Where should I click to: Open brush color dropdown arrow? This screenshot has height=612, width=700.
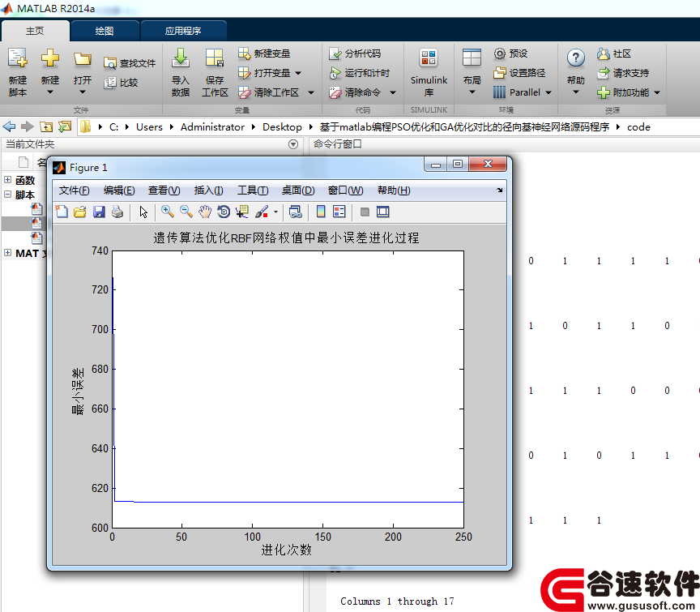point(275,212)
